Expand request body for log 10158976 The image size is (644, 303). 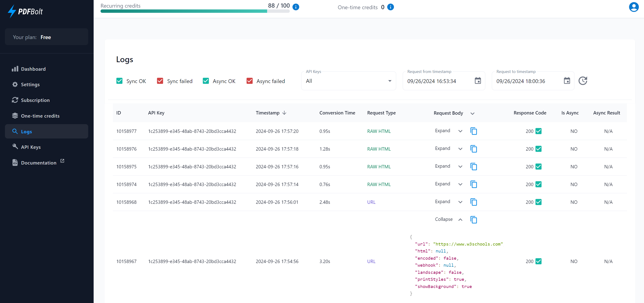449,149
